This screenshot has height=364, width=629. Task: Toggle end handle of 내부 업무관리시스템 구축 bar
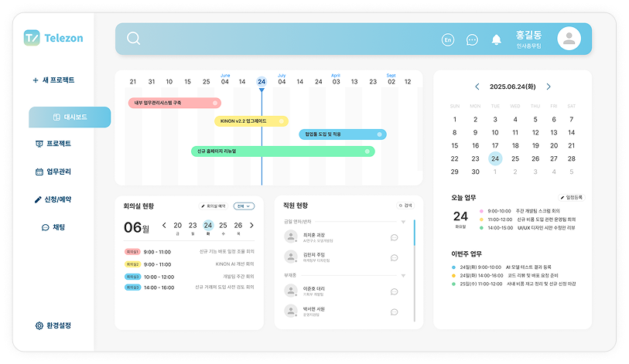[x=216, y=103]
